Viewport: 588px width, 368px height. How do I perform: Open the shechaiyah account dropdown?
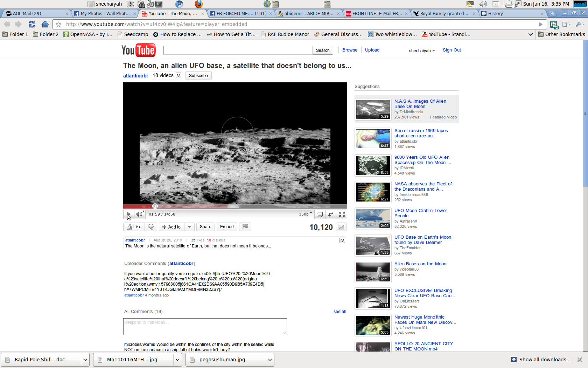(x=422, y=51)
